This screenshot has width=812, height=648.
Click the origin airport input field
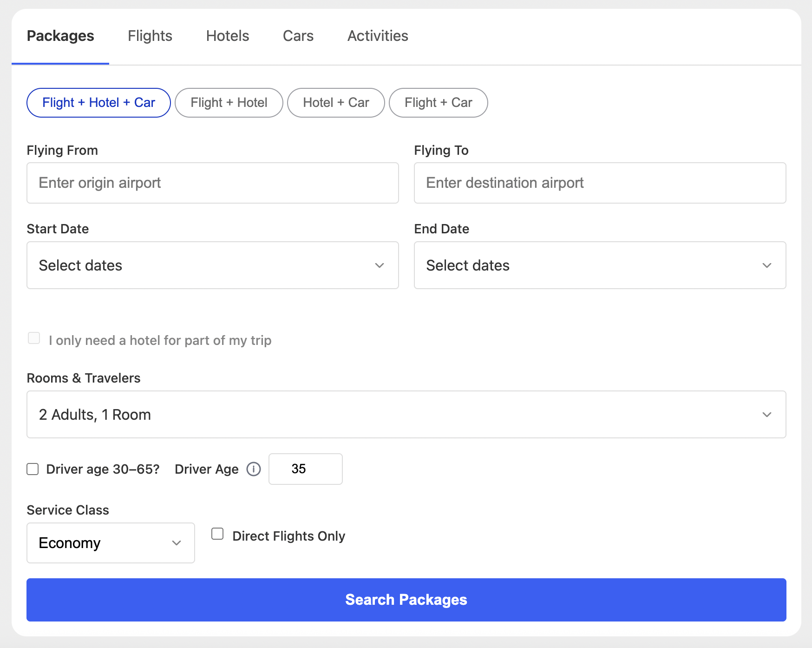[212, 183]
